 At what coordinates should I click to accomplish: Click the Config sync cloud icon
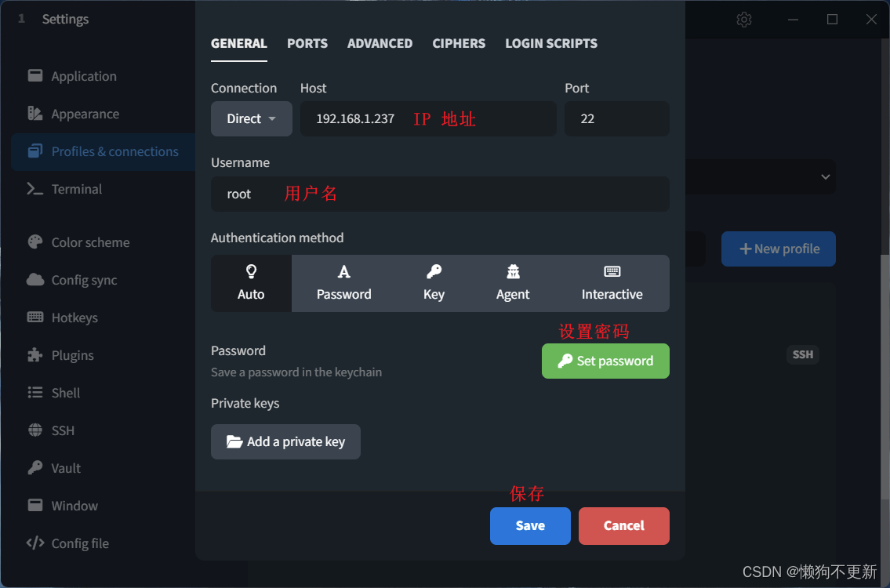(35, 279)
